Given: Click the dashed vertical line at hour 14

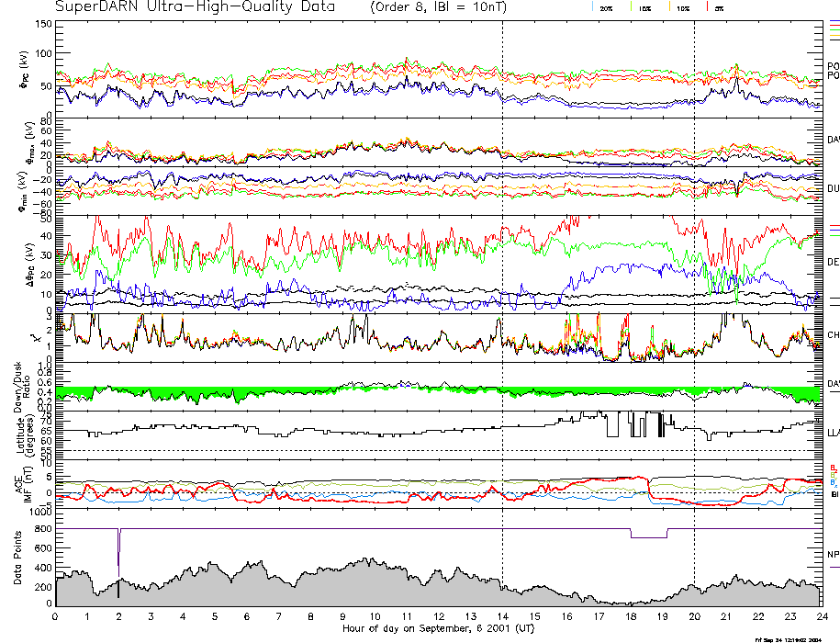Looking at the screenshot, I should 502,276.
